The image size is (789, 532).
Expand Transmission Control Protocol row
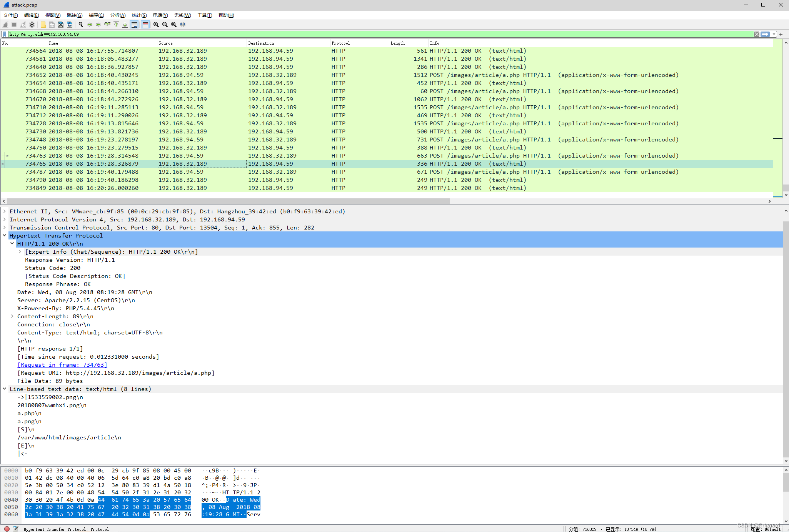(x=5, y=228)
